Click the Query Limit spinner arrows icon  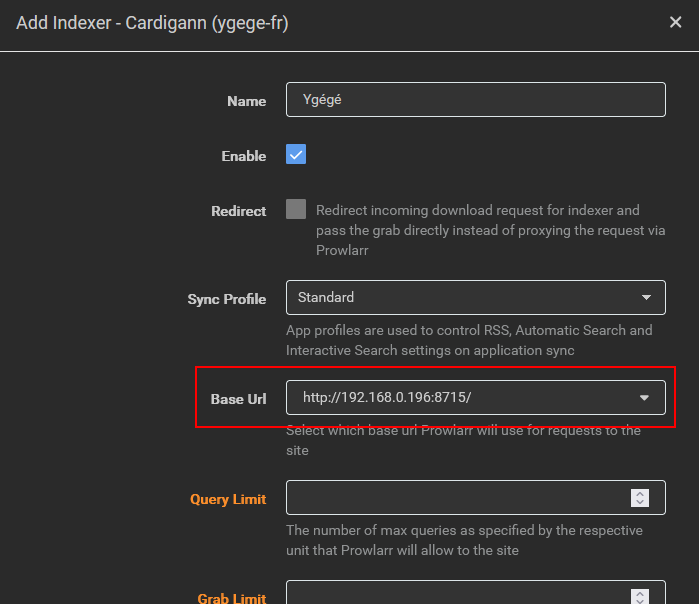coord(641,498)
